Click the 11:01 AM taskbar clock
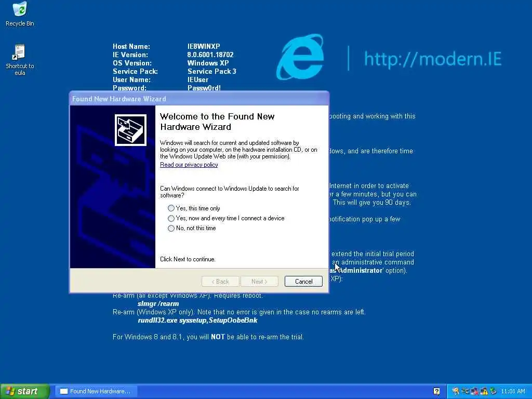Screen dimensions: 532x399 click(513, 392)
